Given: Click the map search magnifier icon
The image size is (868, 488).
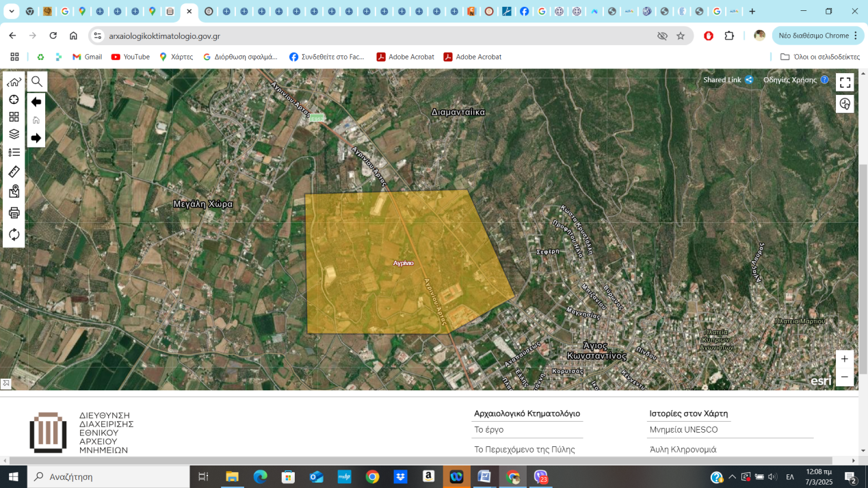Looking at the screenshot, I should tap(37, 82).
